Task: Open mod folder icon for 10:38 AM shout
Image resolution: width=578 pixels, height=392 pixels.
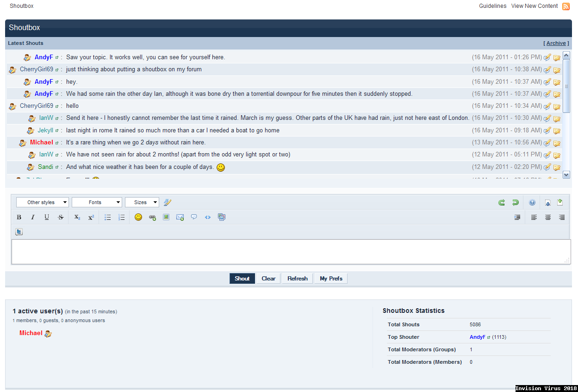Action: click(557, 70)
